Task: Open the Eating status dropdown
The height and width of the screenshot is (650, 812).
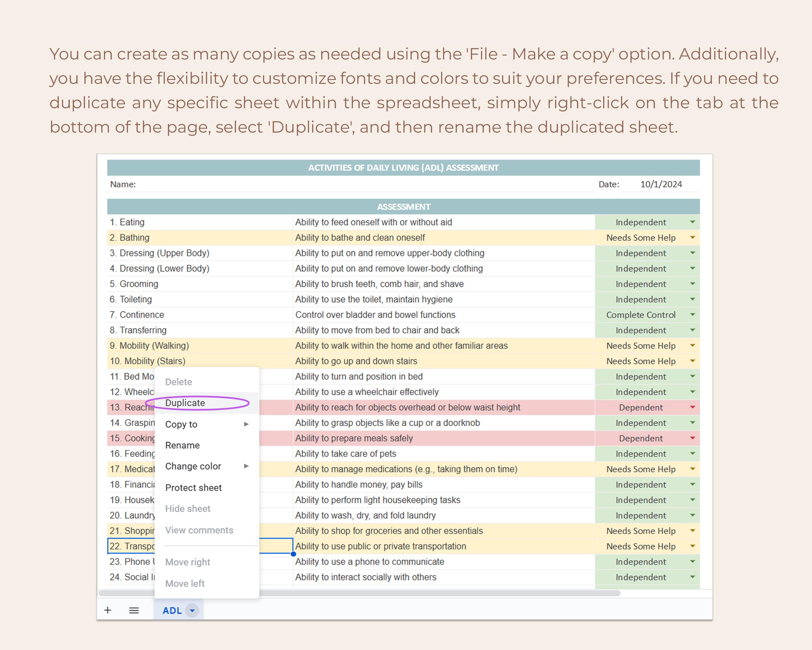Action: (692, 222)
